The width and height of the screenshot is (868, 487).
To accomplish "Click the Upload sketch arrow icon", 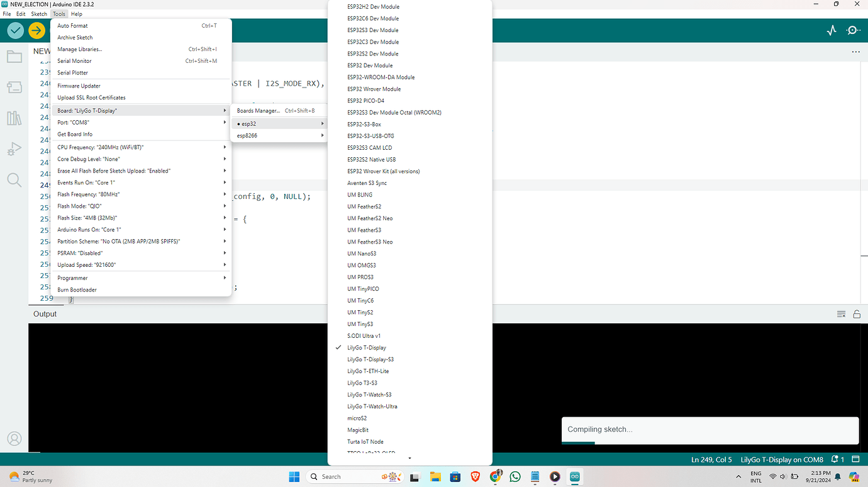I will (x=36, y=30).
